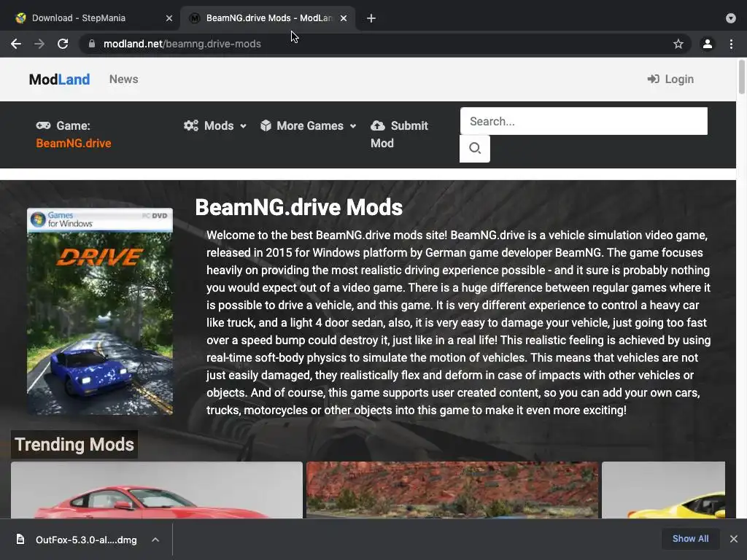
Task: Click the Trending Mods heading
Action: 74,444
